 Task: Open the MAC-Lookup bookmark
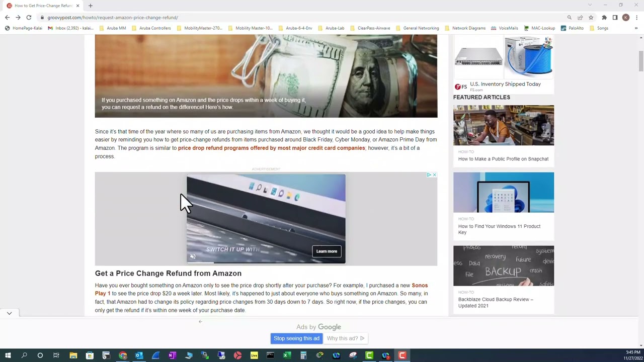(539, 28)
